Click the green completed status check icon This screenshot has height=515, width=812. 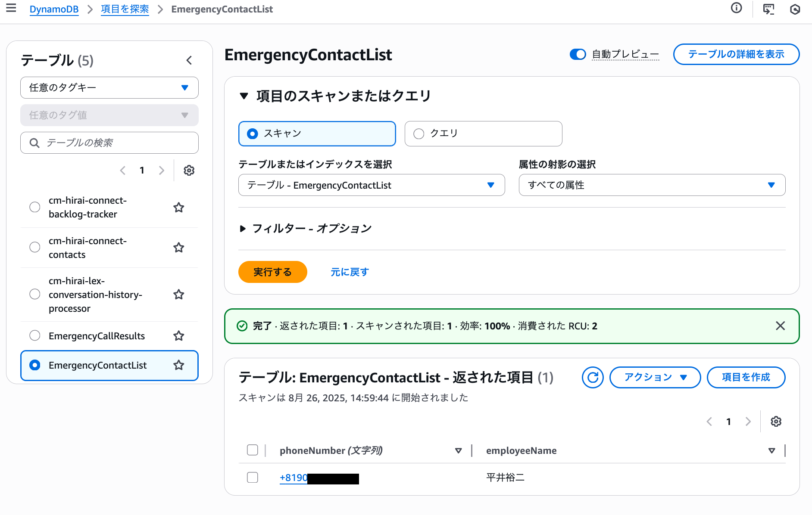(x=242, y=326)
